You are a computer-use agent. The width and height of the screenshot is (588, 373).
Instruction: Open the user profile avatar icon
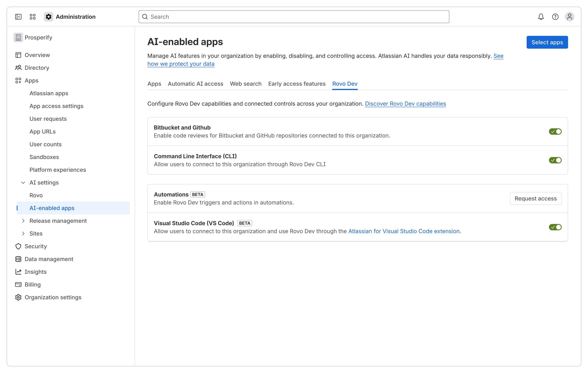click(x=569, y=17)
